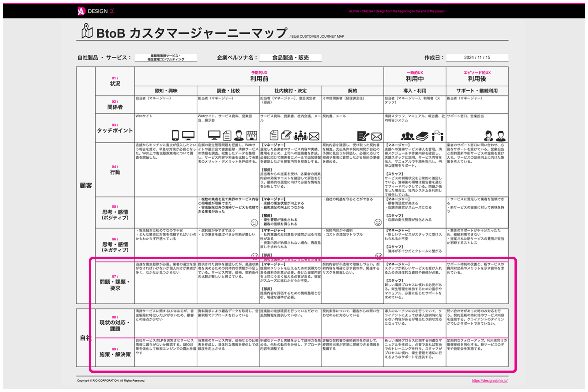Click the 05 / 思考・感情(ポジティブ) row label

click(115, 213)
